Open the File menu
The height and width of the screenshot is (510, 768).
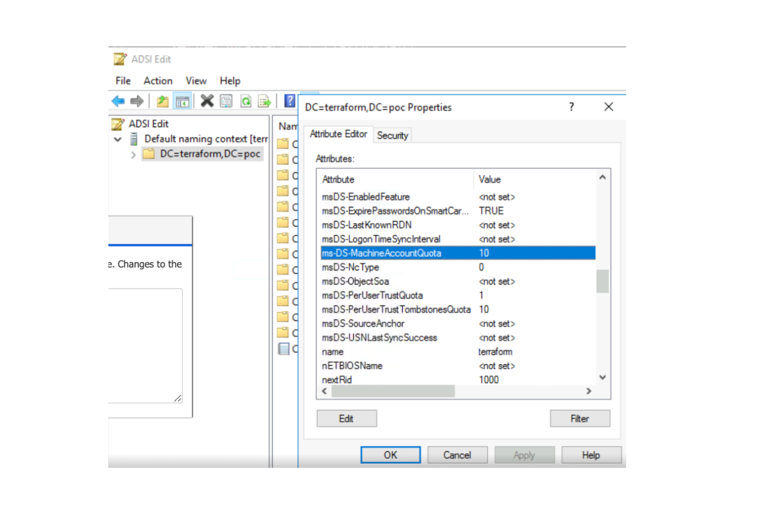coord(123,81)
